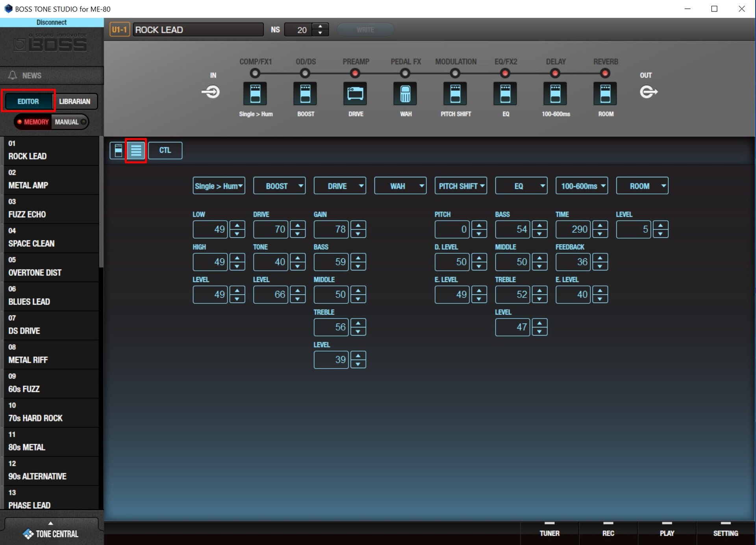Image resolution: width=756 pixels, height=545 pixels.
Task: Expand the ROOM reverb type dropdown
Action: click(642, 186)
